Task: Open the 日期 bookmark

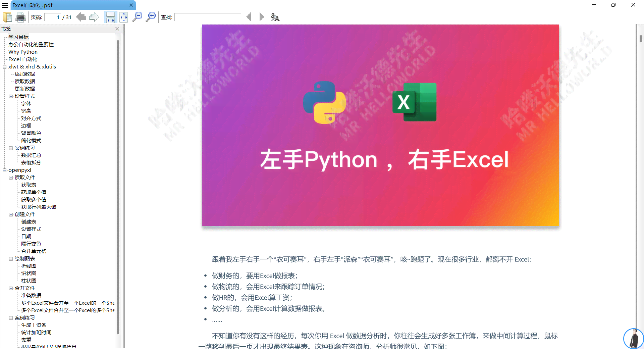Action: (x=26, y=237)
